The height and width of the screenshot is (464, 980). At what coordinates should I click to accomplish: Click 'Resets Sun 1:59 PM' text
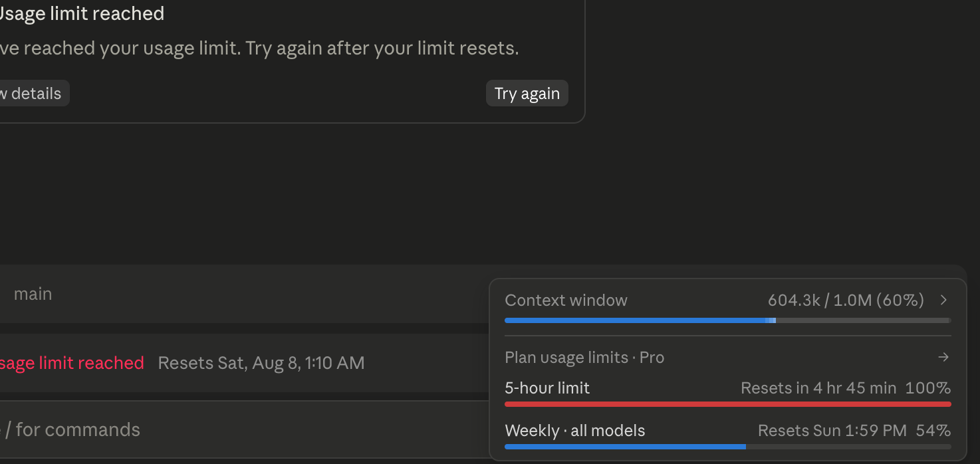tap(832, 431)
